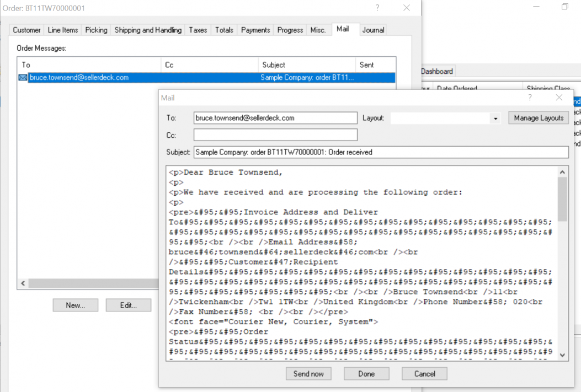Click the Manage Layouts button

coord(538,118)
